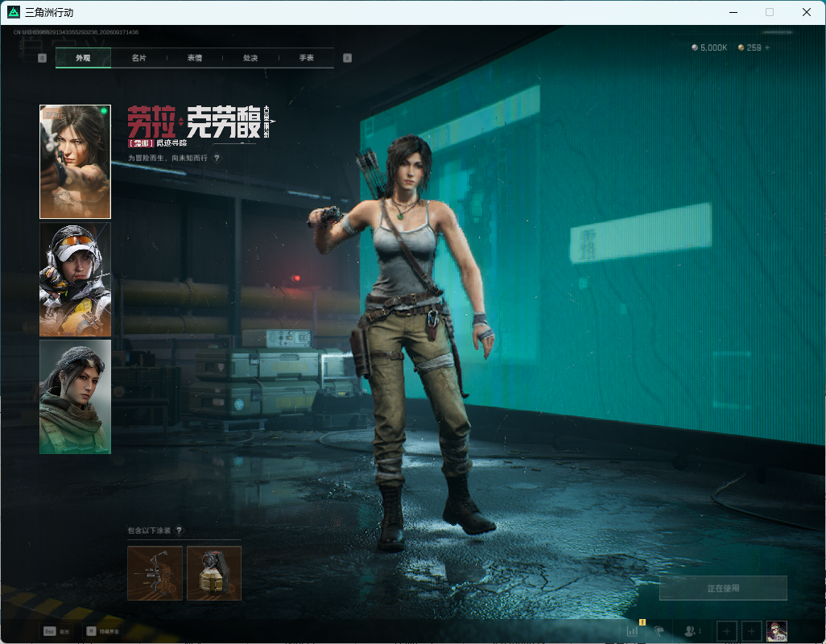Click the first empty squad slot plus
Image resolution: width=826 pixels, height=644 pixels.
click(x=726, y=631)
